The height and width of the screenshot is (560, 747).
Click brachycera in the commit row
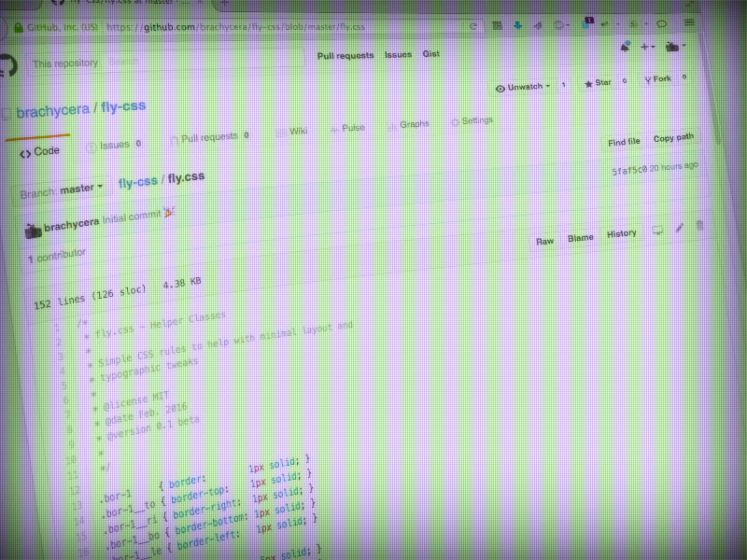72,224
